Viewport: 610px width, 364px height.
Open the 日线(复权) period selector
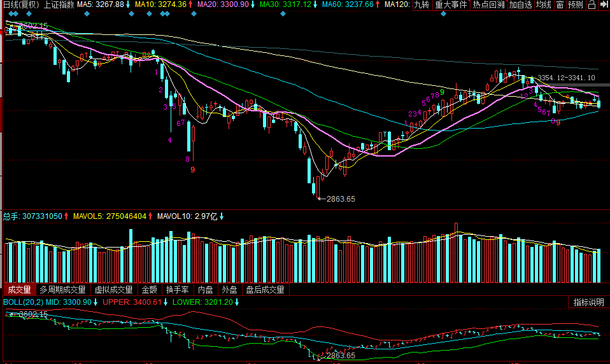[20, 5]
